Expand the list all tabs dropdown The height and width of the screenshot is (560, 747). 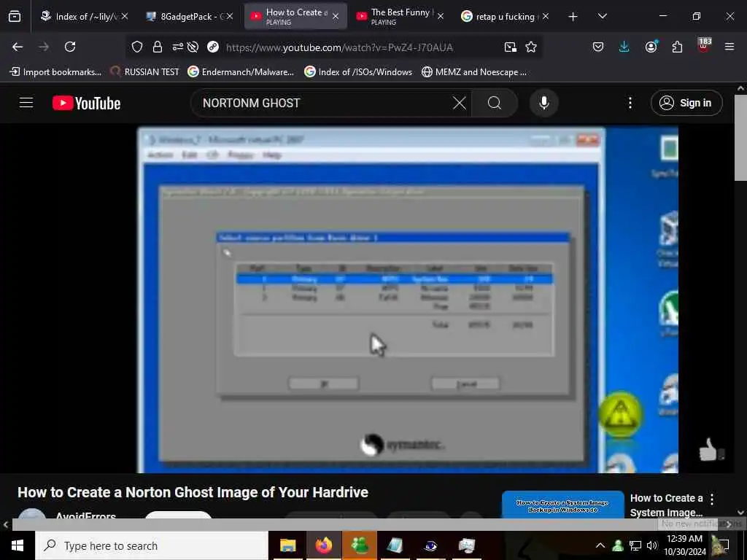tap(603, 16)
